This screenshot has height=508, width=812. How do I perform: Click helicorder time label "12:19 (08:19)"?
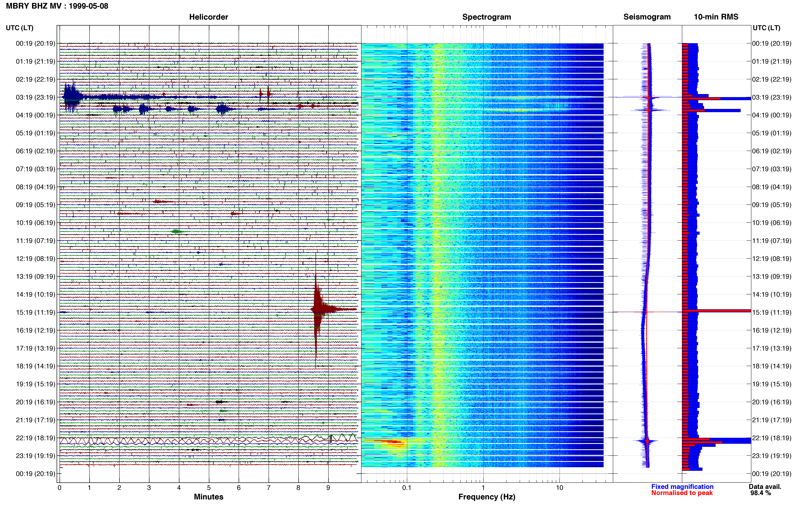coord(36,259)
